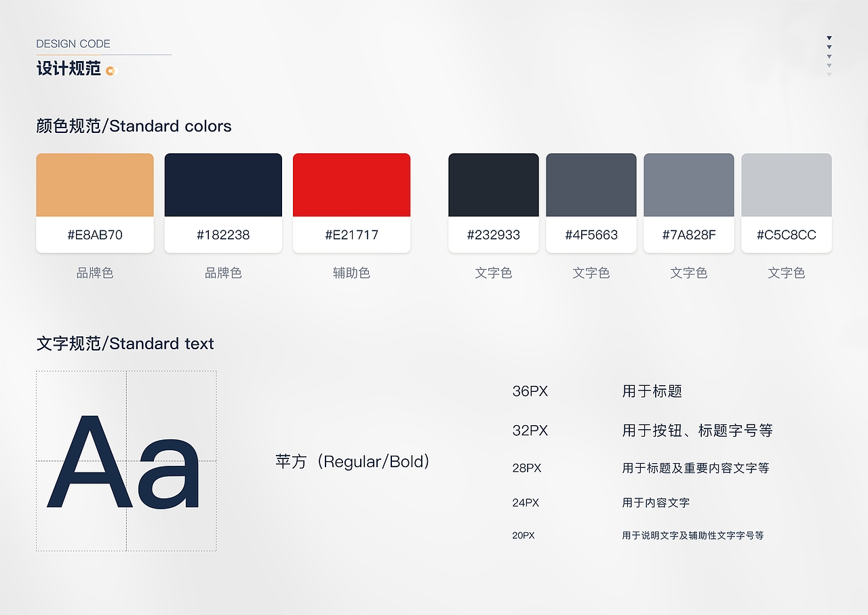Select the 用于按钮、标题字号等 description

click(697, 431)
